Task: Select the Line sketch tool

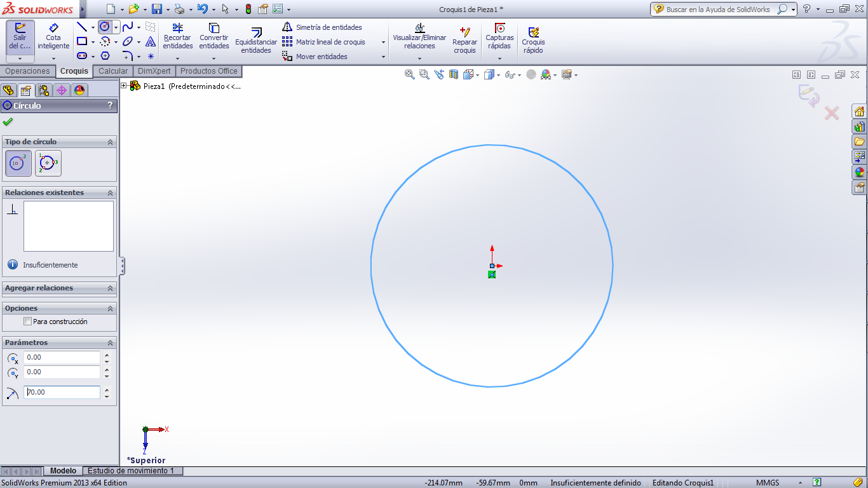Action: point(81,27)
